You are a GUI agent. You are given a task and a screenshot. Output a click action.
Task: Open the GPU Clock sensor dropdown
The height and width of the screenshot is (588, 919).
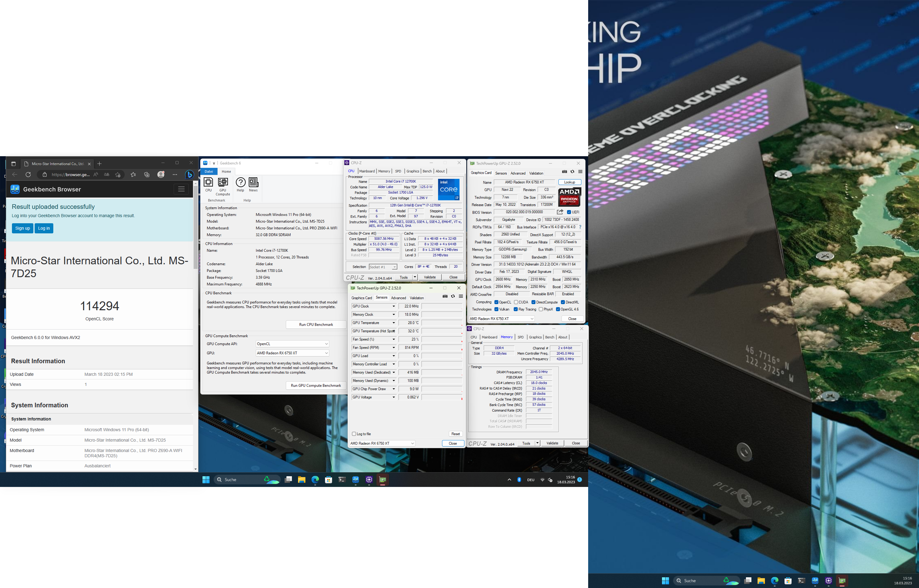pos(393,307)
